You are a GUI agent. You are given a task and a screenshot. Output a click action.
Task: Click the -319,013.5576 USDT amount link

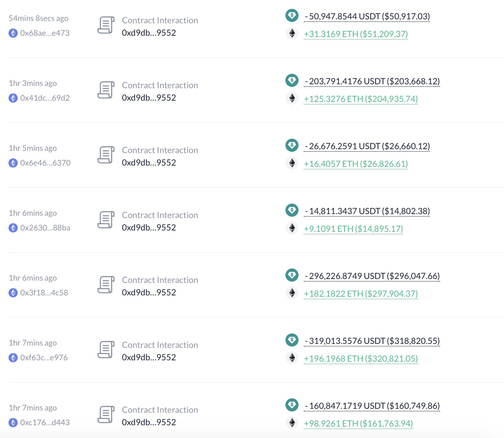pos(372,341)
